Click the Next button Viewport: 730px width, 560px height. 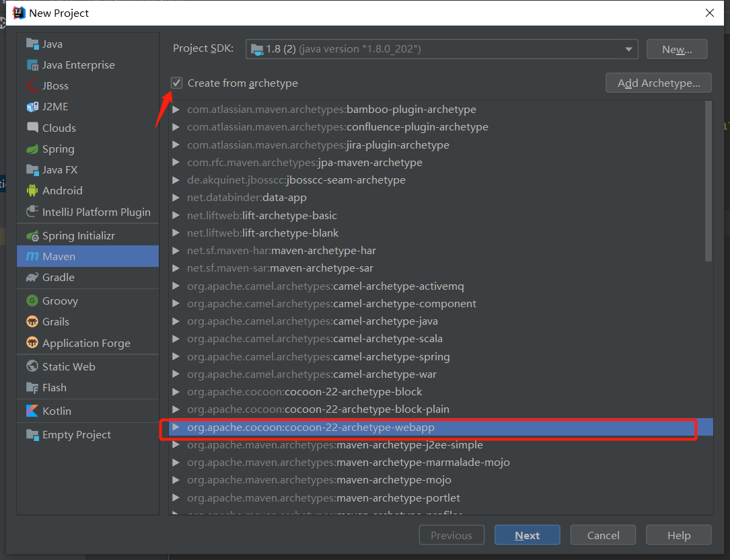click(527, 535)
